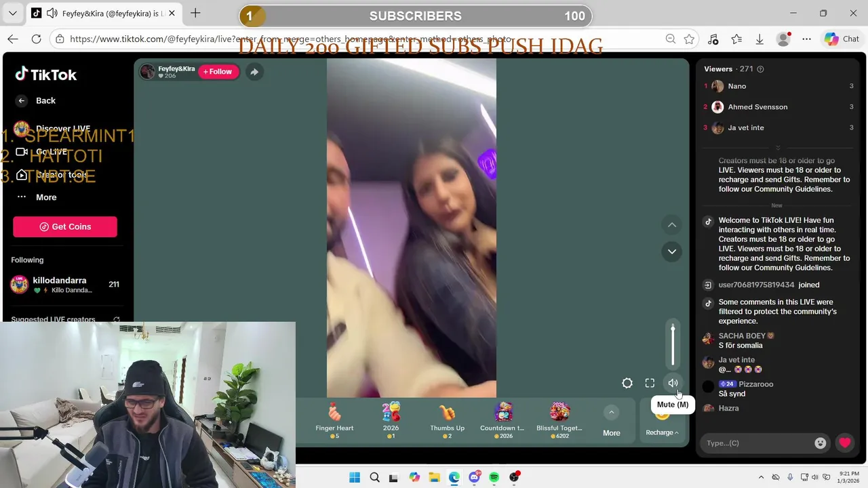Open browser tab list dropdown
Image resolution: width=868 pixels, height=488 pixels.
coord(12,13)
